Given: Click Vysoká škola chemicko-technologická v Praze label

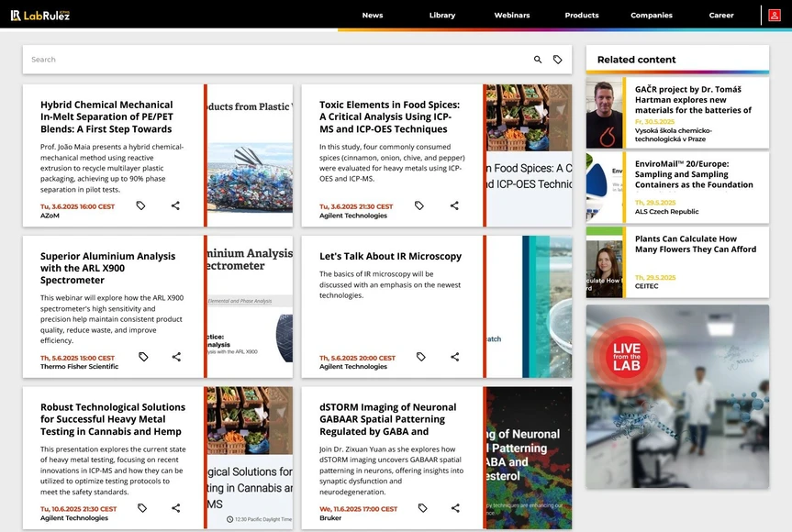Looking at the screenshot, I should pyautogui.click(x=674, y=135).
